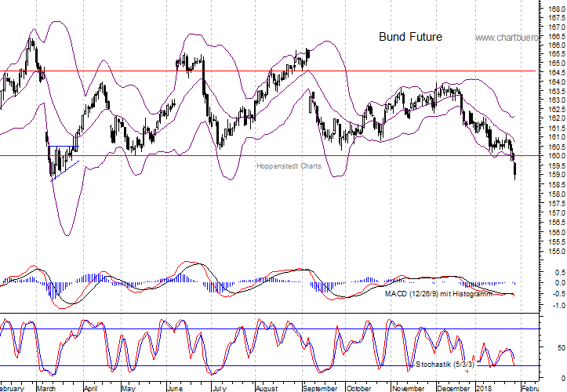Click the November label on time axis

pos(409,389)
